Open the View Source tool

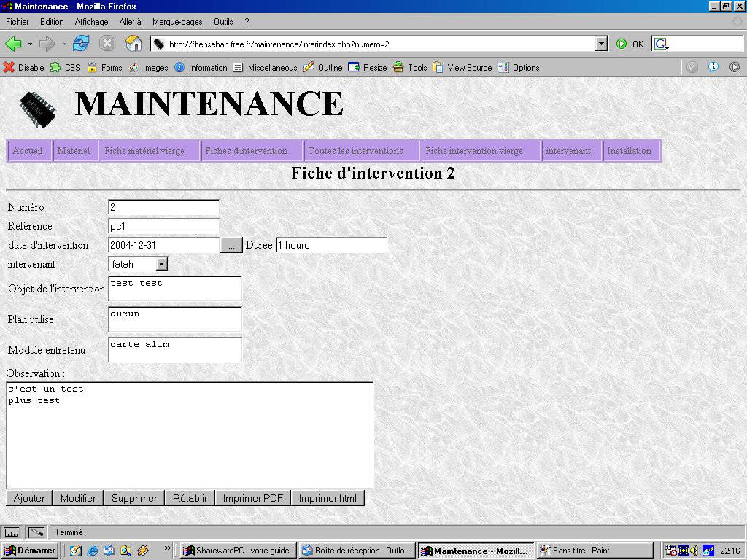pos(462,67)
